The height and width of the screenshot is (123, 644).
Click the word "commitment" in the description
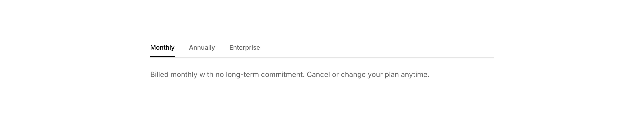coord(282,74)
